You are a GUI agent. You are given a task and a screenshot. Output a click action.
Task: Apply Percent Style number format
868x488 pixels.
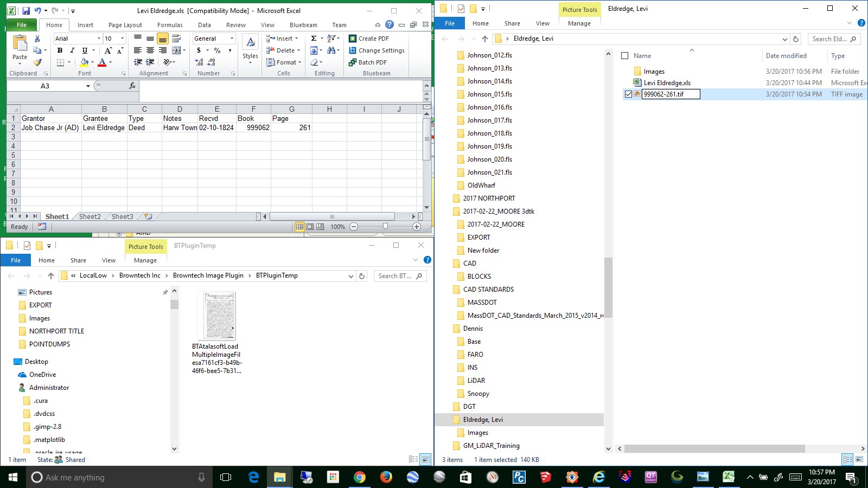point(217,50)
